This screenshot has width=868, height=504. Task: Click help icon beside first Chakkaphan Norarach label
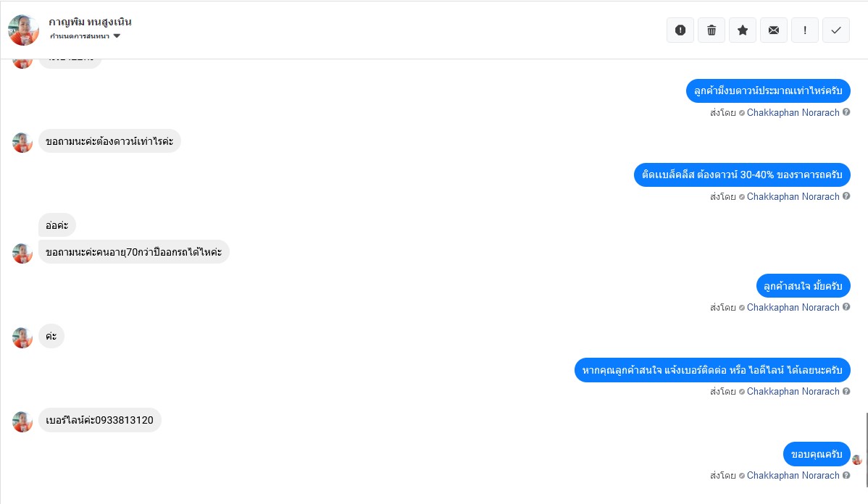846,112
